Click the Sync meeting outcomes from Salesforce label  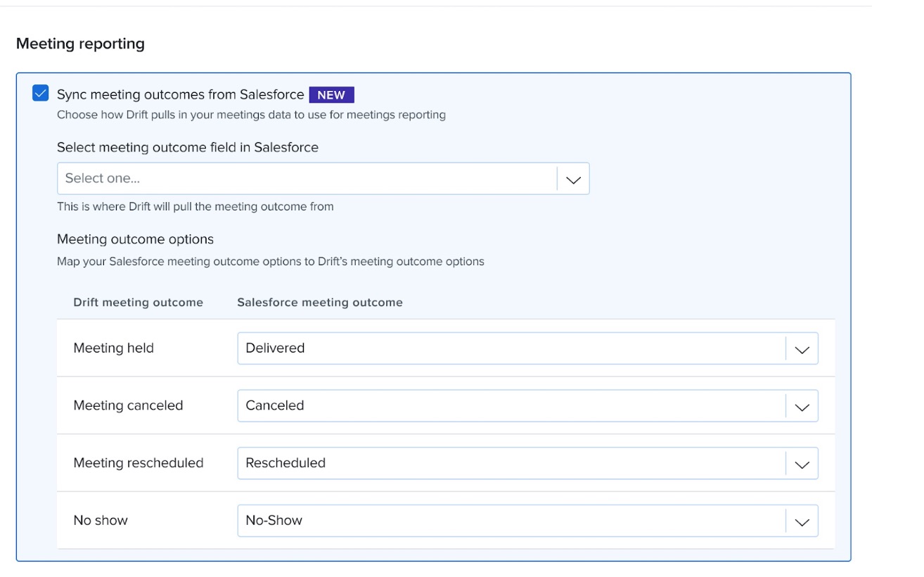pyautogui.click(x=180, y=94)
